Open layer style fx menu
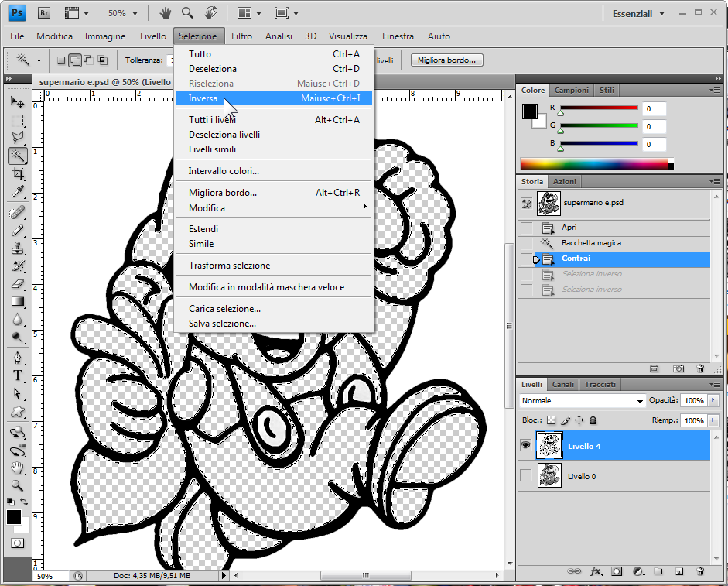The image size is (728, 586). pos(596,571)
